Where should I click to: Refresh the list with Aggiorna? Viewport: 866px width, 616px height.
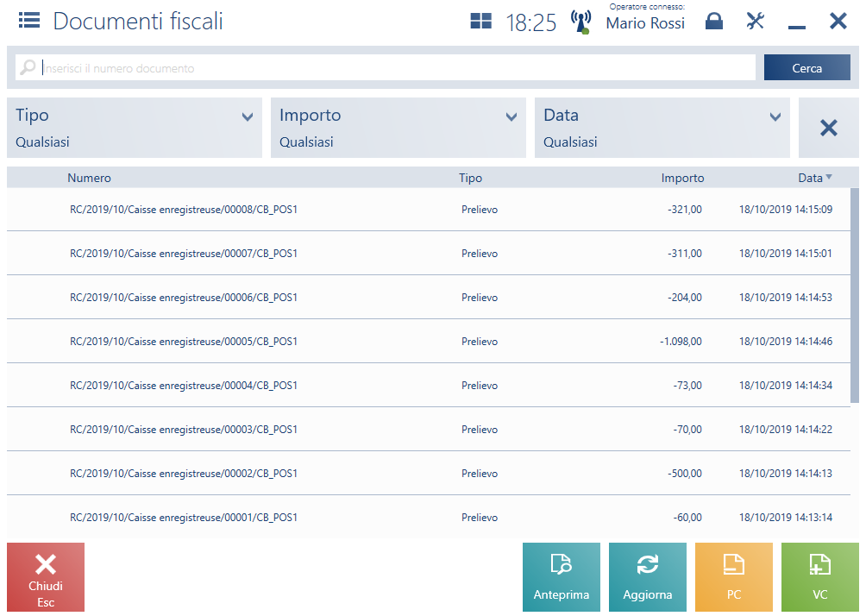pyautogui.click(x=647, y=577)
